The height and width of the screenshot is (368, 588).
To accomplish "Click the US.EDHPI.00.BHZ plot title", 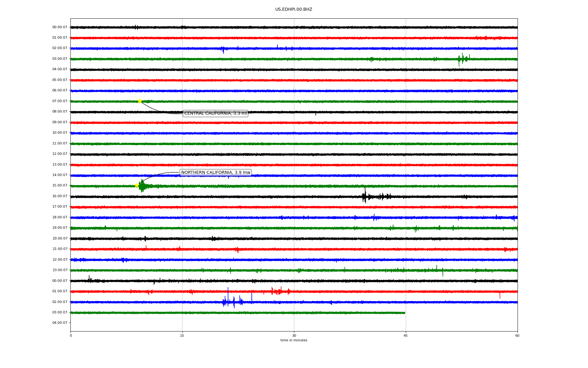I will point(294,10).
